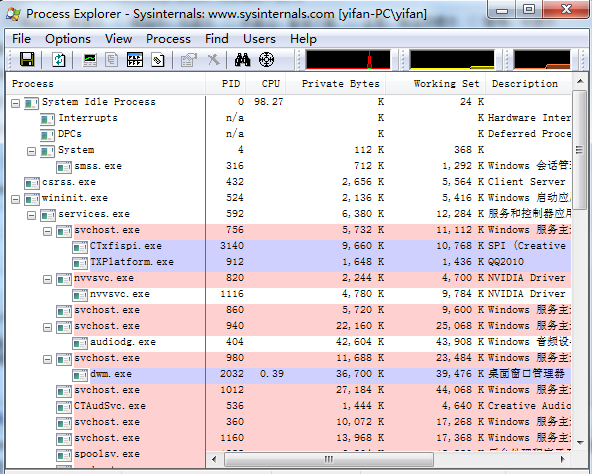Image resolution: width=592 pixels, height=474 pixels.
Task: Click horizontal scrollbar right arrow
Action: pos(563,459)
